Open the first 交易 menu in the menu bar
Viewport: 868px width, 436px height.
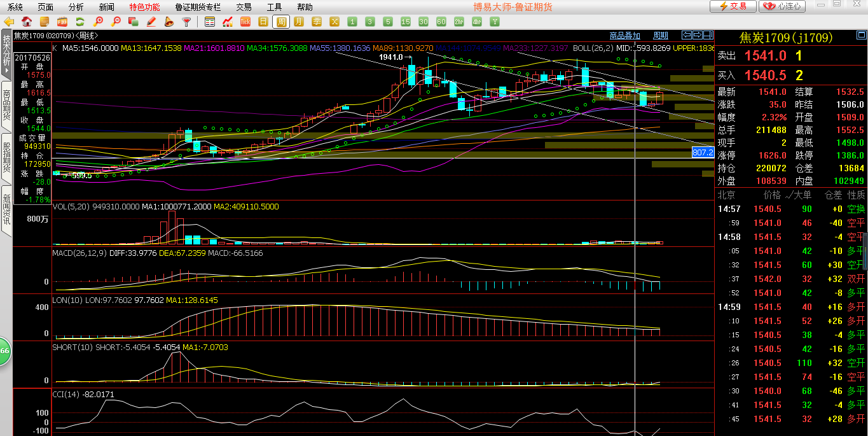point(244,7)
